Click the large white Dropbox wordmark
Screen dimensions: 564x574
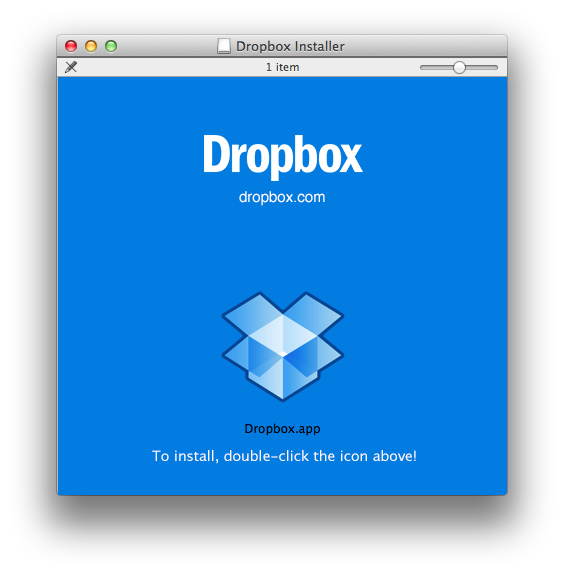[283, 156]
